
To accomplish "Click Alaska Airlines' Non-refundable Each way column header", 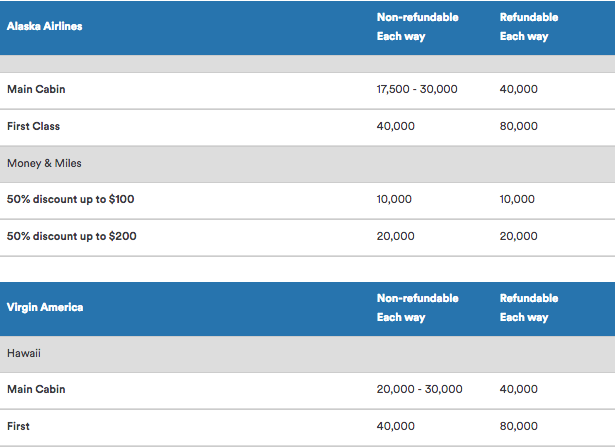I will (417, 27).
